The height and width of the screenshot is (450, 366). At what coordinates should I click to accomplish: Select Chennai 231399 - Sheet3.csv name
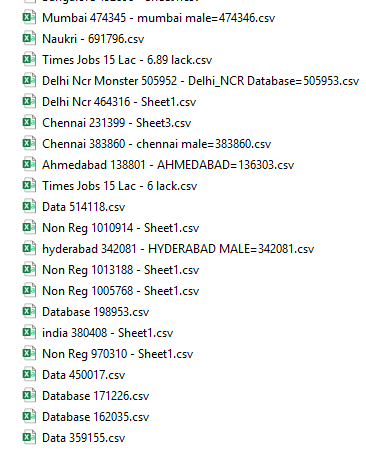pyautogui.click(x=117, y=123)
